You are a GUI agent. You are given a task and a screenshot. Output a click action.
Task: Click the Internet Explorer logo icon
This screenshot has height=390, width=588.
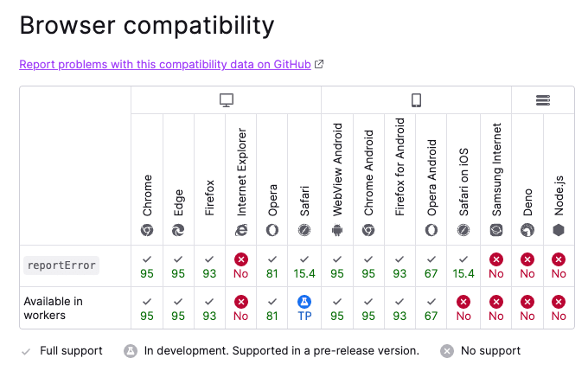pyautogui.click(x=241, y=230)
